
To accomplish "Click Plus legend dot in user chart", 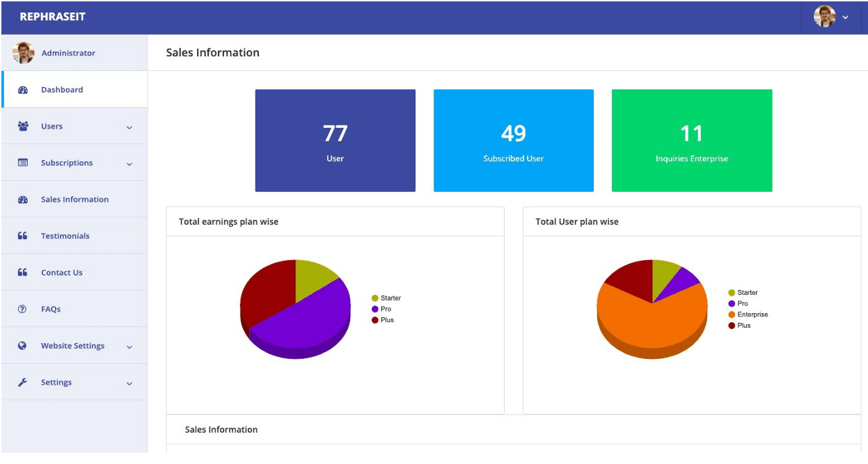I will coord(732,326).
